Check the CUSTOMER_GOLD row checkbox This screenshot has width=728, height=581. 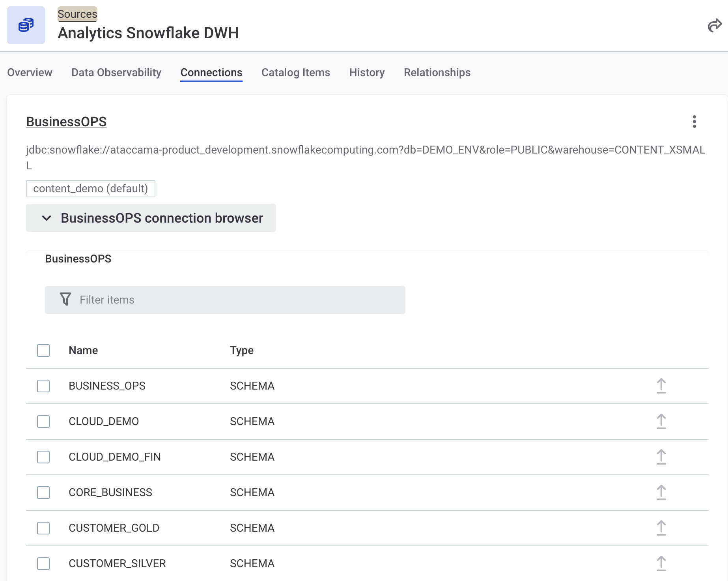coord(43,528)
